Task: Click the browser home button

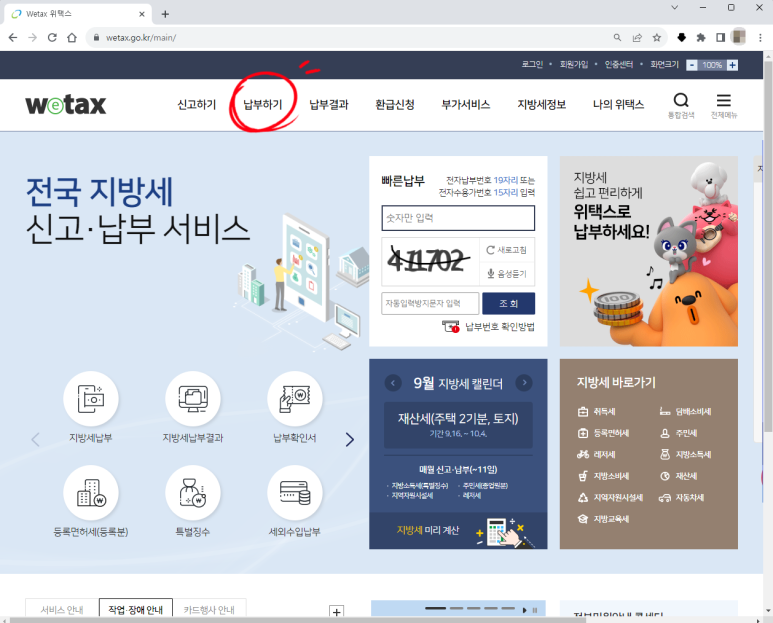Action: [72, 37]
